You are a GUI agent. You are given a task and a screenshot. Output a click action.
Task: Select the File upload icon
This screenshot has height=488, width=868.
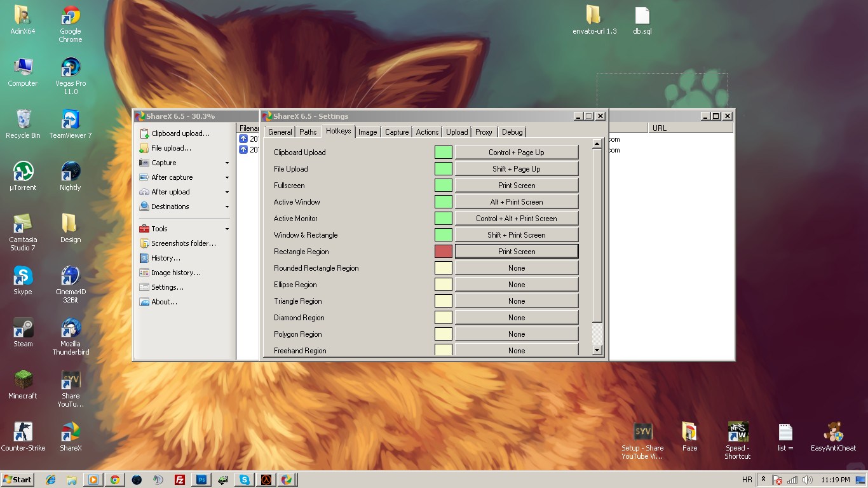coord(145,148)
